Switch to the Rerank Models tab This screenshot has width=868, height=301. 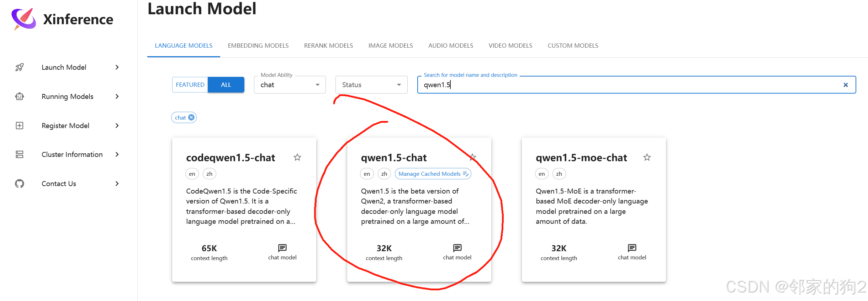328,46
